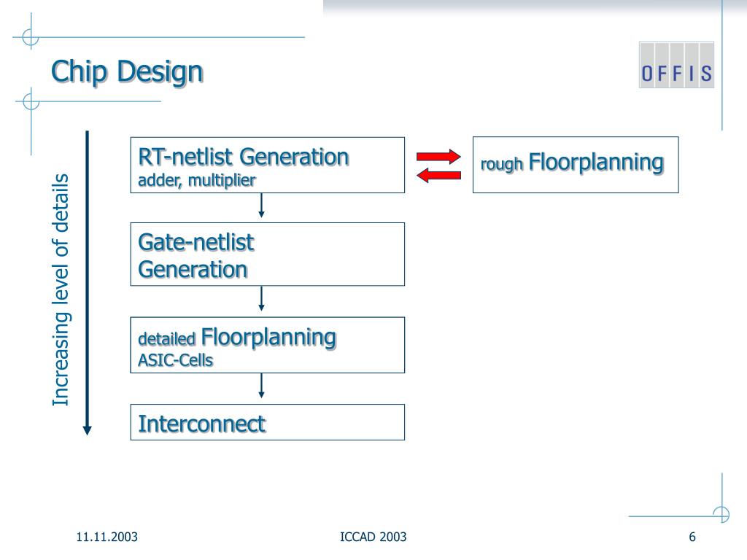
Task: Select the detailed Floorplanning box
Action: tap(267, 345)
